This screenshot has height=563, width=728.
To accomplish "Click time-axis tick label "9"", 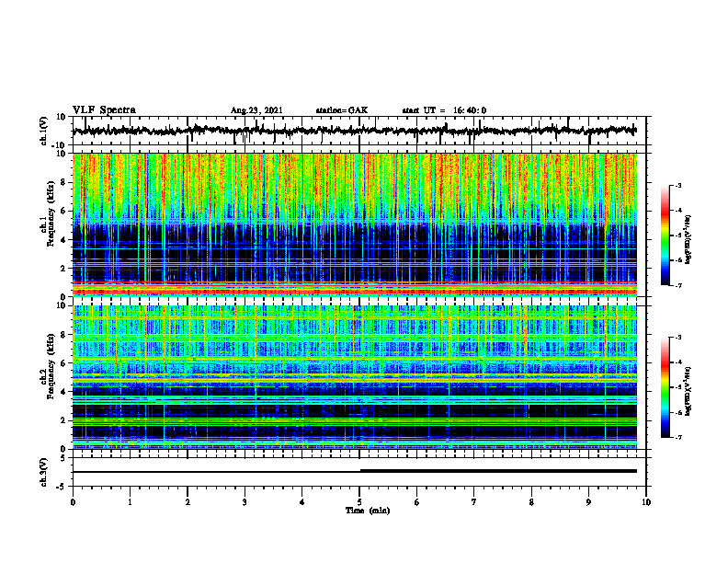I will 588,502.
